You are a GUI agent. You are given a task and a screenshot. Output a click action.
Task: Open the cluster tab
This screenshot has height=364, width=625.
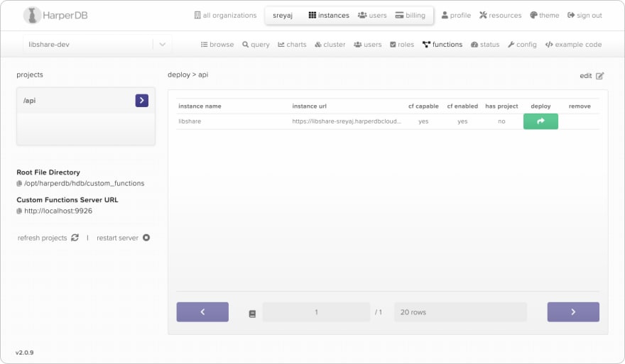(x=330, y=44)
